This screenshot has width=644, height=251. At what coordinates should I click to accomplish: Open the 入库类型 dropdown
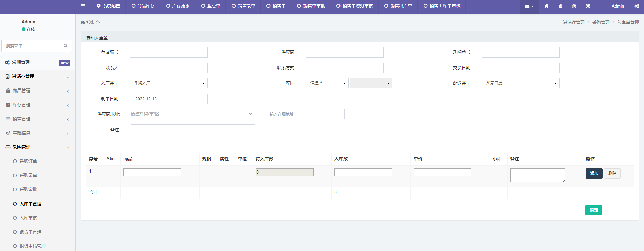pyautogui.click(x=169, y=83)
